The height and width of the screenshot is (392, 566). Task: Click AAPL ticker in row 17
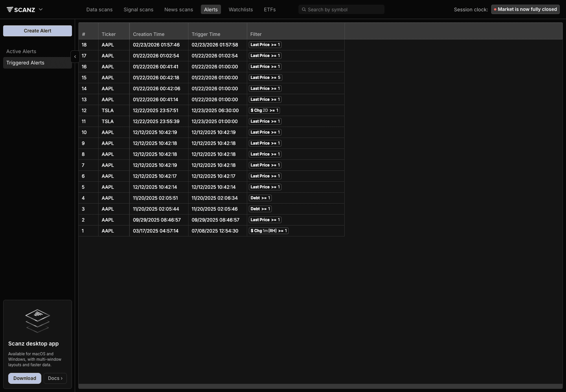(x=108, y=56)
